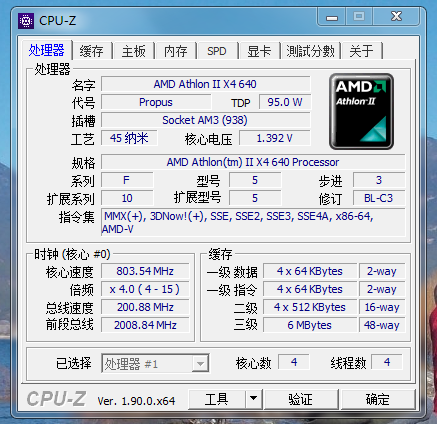Minimize the CPU-Z window
This screenshot has height=424, width=437.
pos(332,17)
